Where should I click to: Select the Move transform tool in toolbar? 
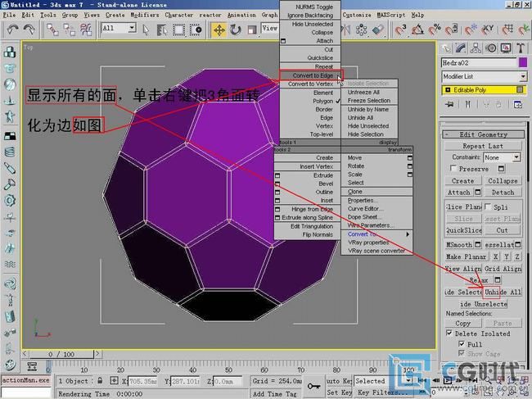click(219, 29)
